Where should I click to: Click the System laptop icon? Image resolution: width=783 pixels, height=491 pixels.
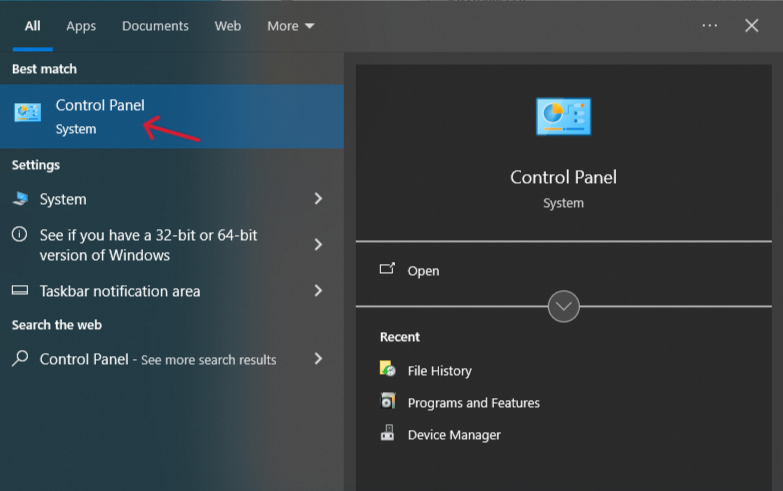(x=20, y=199)
